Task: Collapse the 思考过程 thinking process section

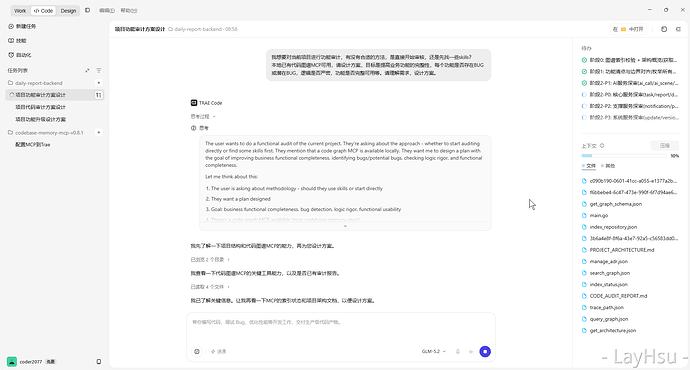Action: 203,117
